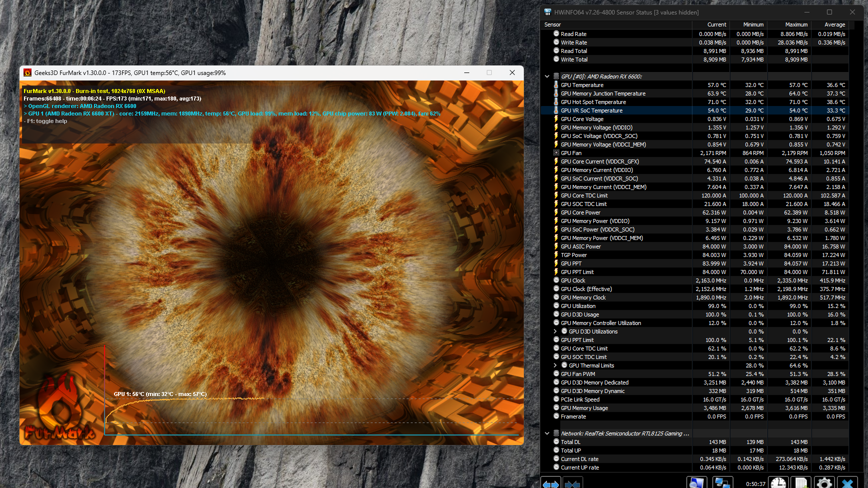Start logging with the sheet icon
This screenshot has height=488, width=868.
click(801, 483)
